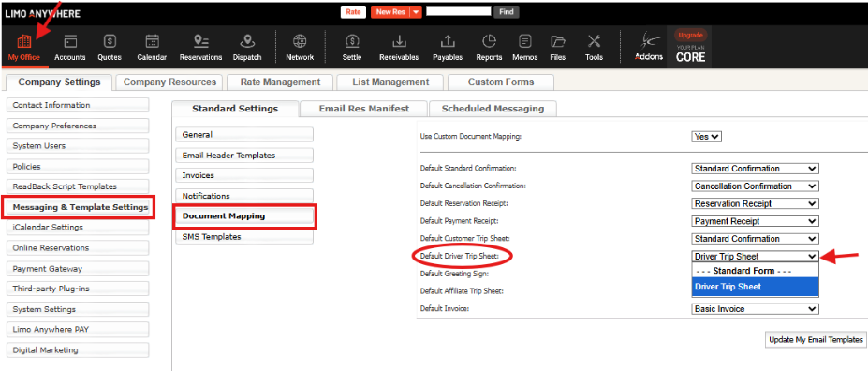Click the search field next to Find
Image resolution: width=868 pixels, height=371 pixels.
tap(459, 11)
